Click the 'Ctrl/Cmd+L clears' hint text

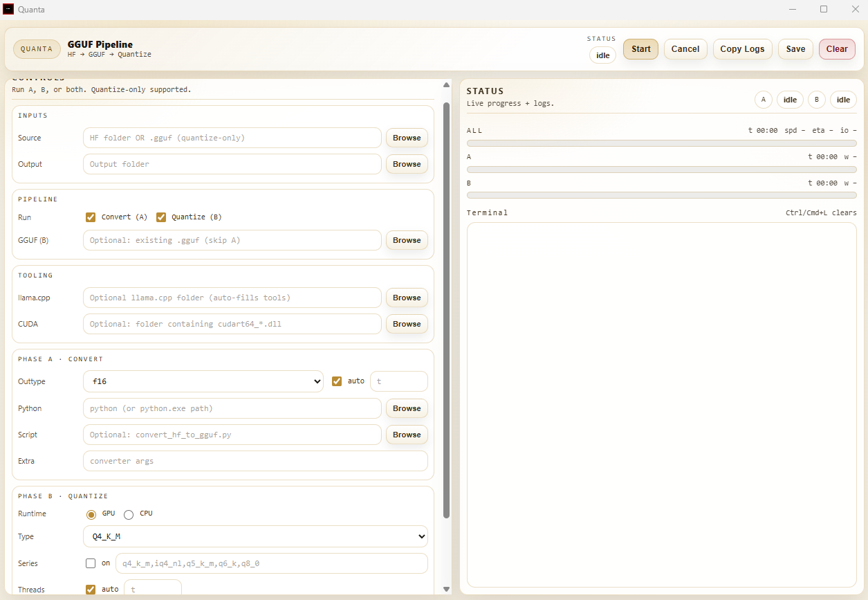(821, 212)
